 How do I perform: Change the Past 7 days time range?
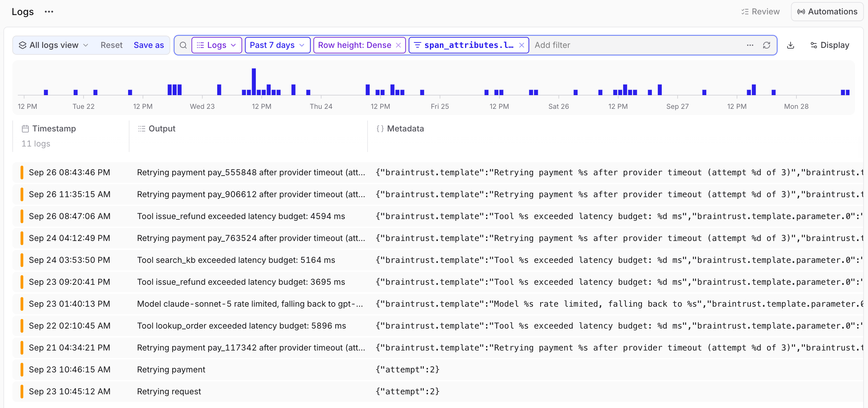click(x=277, y=45)
